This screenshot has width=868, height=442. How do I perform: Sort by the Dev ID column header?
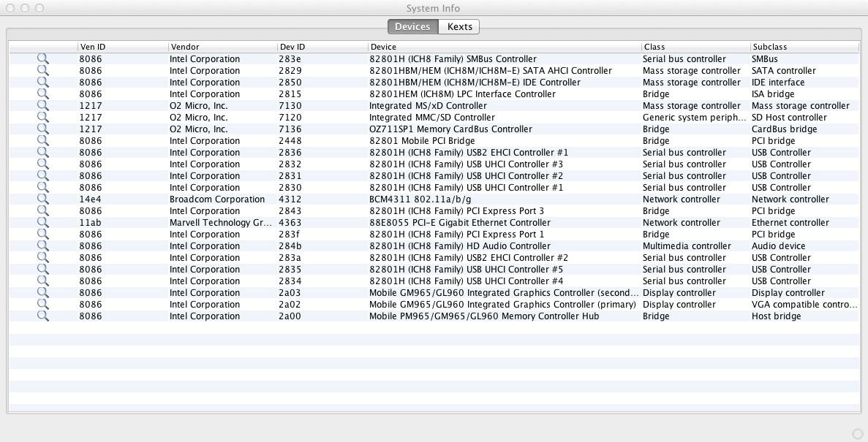click(322, 47)
